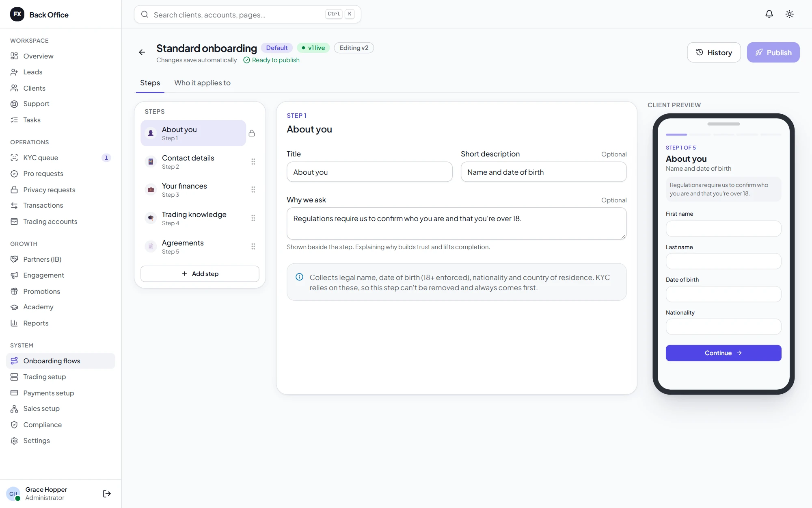Screen dimensions: 812x508
Task: Open Onboarding flows menu item
Action: click(x=61, y=361)
